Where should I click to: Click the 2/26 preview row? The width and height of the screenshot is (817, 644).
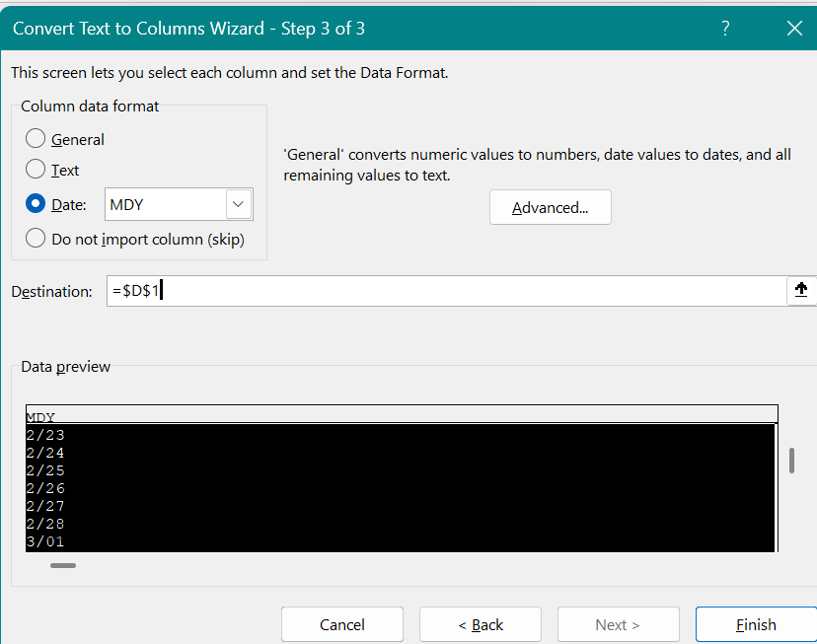[401, 488]
